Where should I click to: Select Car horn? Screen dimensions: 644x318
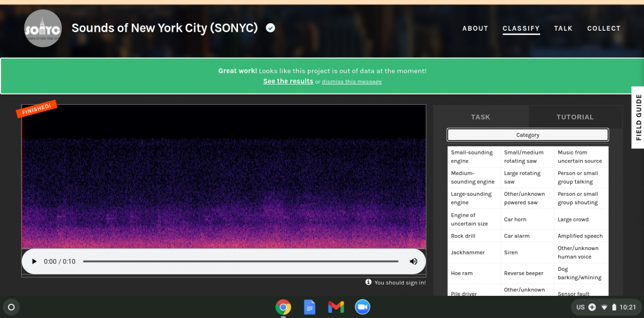pos(527,219)
